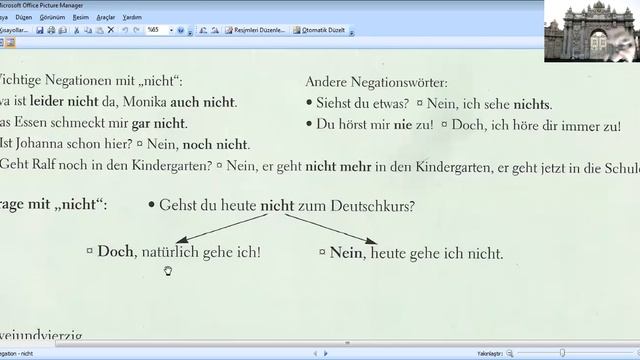Click the Paste icon in toolbar

pyautogui.click(x=99, y=30)
